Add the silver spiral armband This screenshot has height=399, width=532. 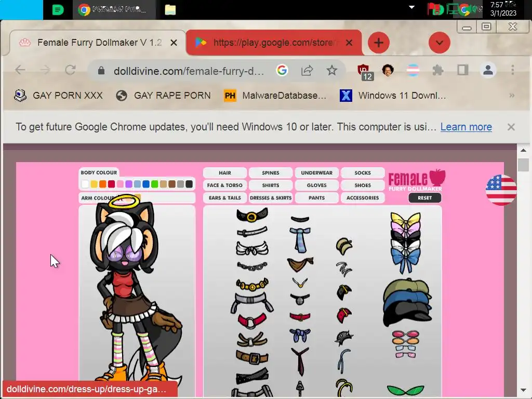(x=344, y=269)
